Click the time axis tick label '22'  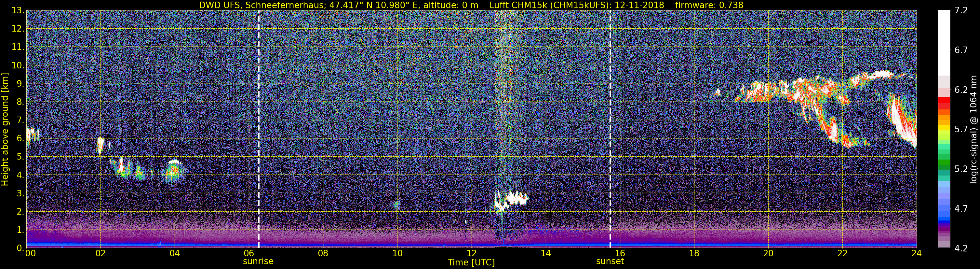[x=842, y=254]
